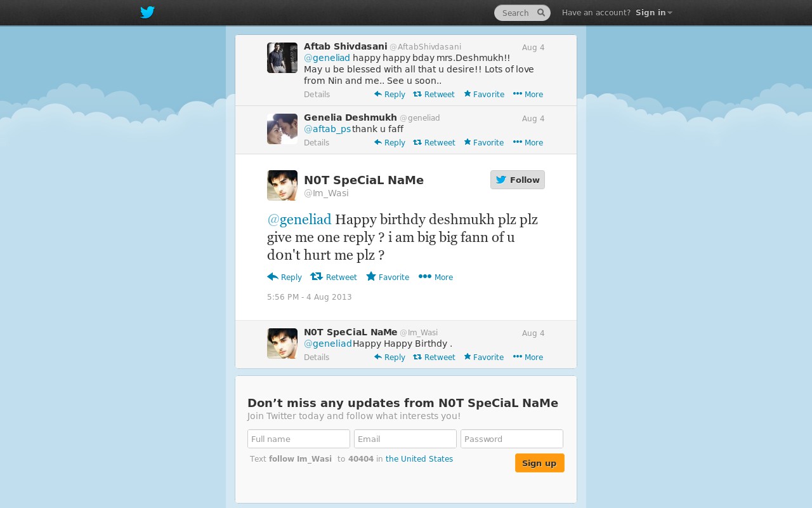Image resolution: width=812 pixels, height=508 pixels.
Task: Expand More menu on Aftab's tweet
Action: click(528, 95)
